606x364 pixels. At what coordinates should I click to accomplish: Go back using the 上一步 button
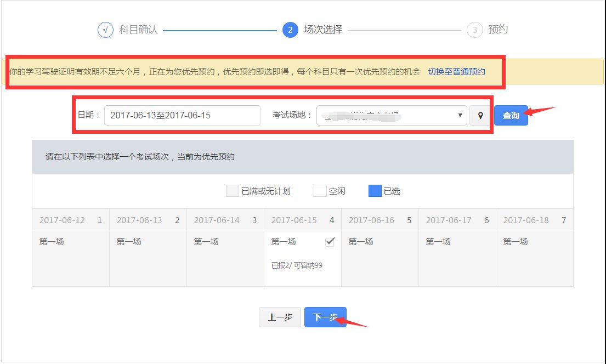pyautogui.click(x=280, y=317)
